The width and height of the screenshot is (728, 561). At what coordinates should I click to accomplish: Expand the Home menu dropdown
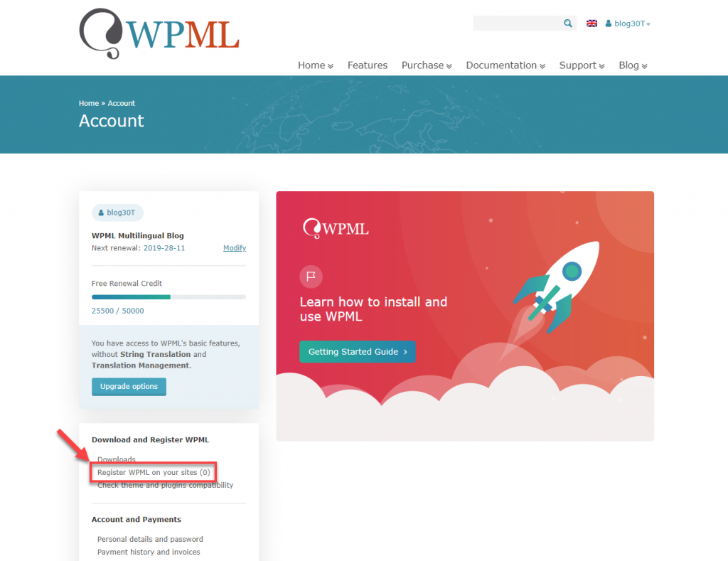click(315, 65)
